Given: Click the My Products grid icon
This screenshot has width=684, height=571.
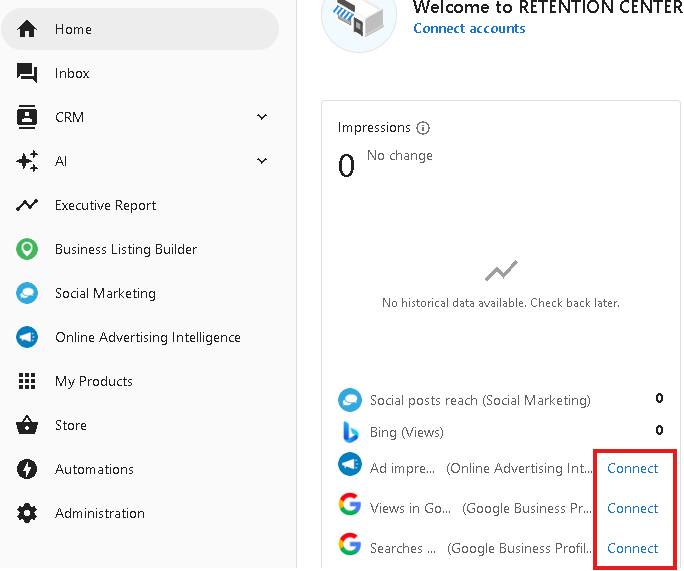Looking at the screenshot, I should (x=27, y=381).
